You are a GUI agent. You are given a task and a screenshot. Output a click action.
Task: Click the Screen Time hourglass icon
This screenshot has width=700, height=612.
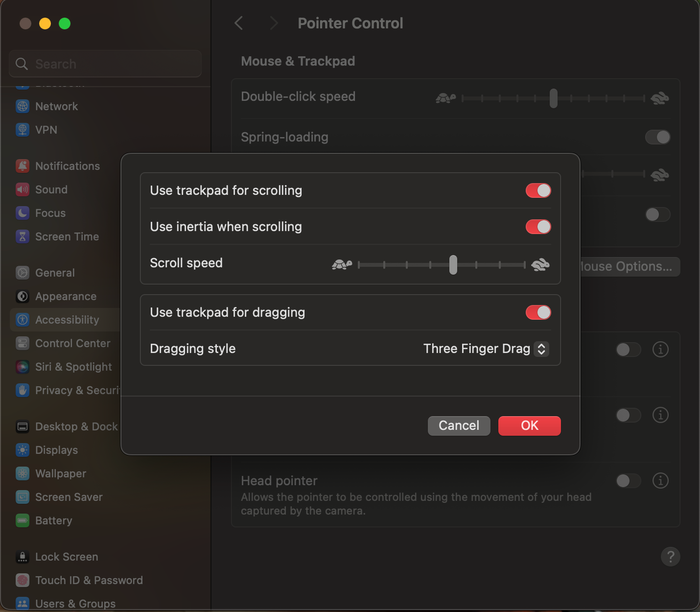pos(23,236)
